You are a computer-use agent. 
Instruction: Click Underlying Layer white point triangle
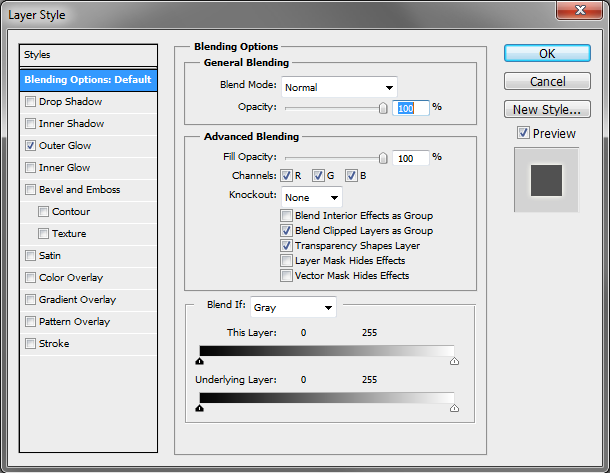(454, 408)
